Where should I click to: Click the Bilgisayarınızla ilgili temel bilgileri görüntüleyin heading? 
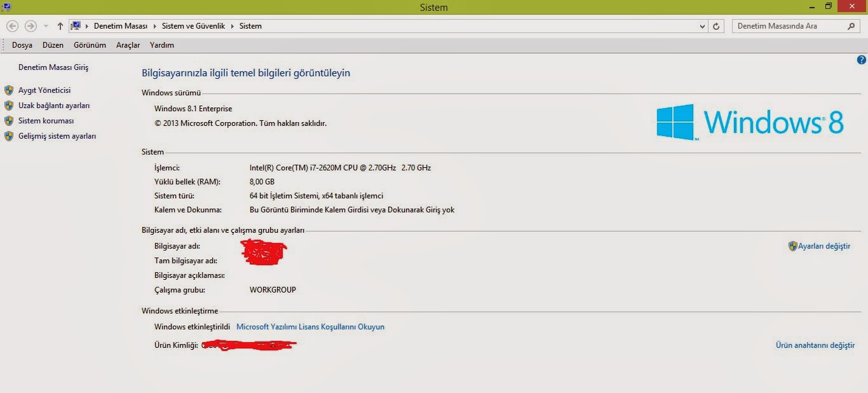pyautogui.click(x=246, y=73)
